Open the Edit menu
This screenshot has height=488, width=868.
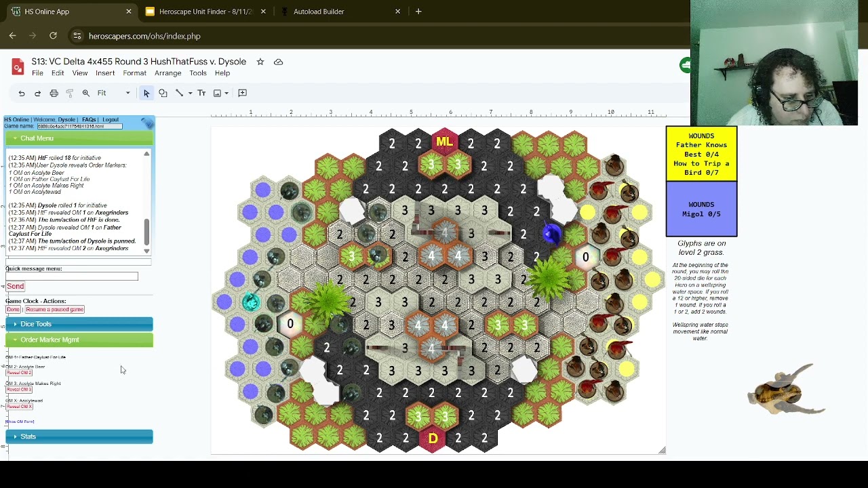(58, 73)
